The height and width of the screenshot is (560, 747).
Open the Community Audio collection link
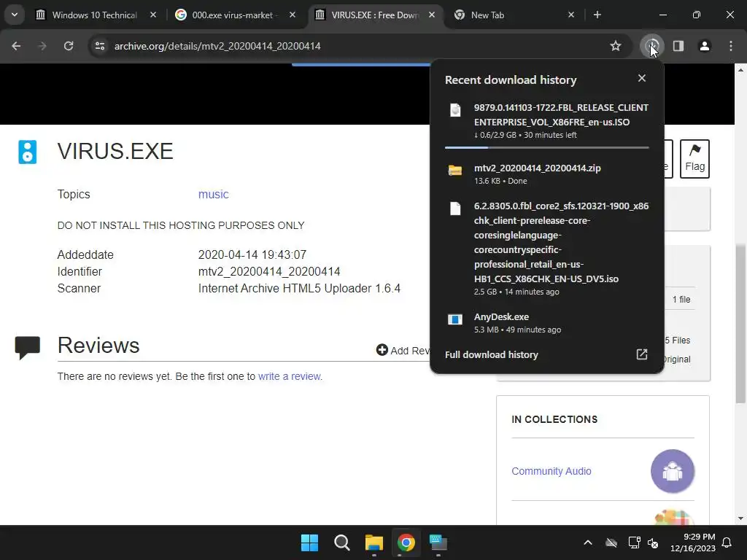click(x=551, y=471)
